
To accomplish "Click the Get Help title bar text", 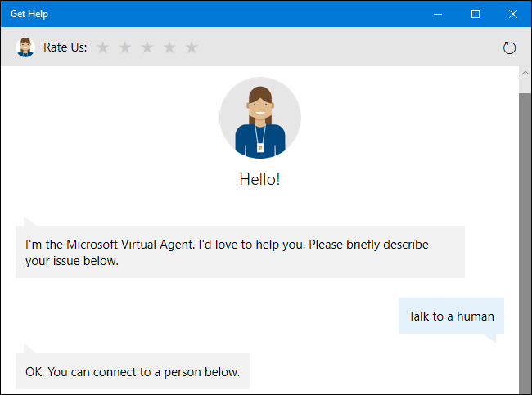I will (29, 13).
